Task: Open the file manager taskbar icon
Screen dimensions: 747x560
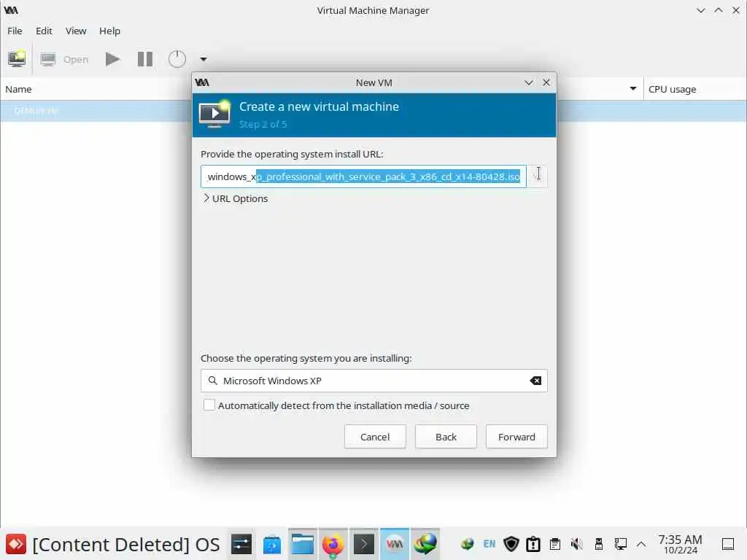Action: [x=303, y=544]
